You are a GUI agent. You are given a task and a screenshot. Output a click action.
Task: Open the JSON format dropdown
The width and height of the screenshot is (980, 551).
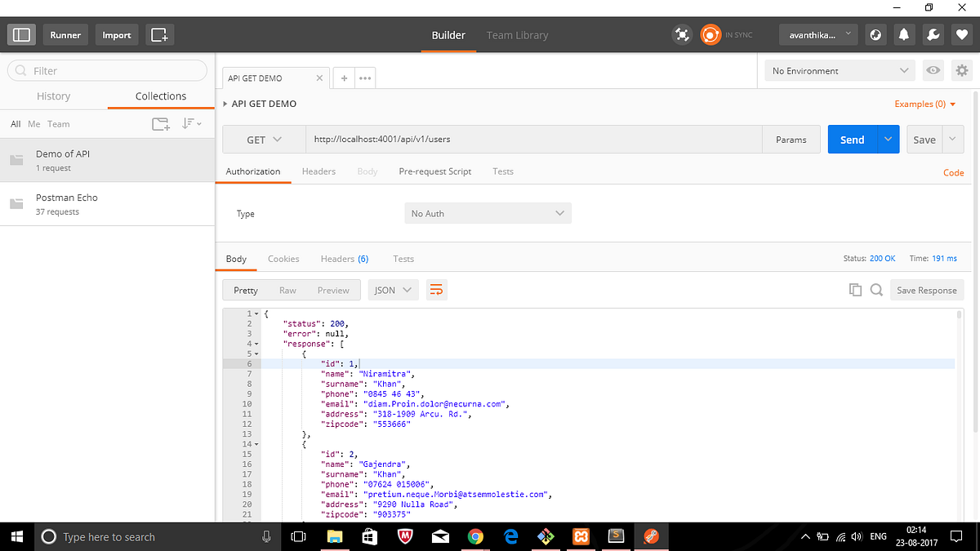[x=393, y=290]
